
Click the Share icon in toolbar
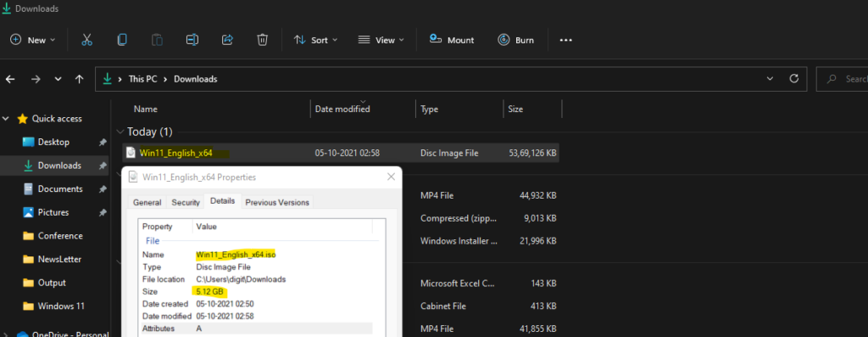[x=227, y=40]
